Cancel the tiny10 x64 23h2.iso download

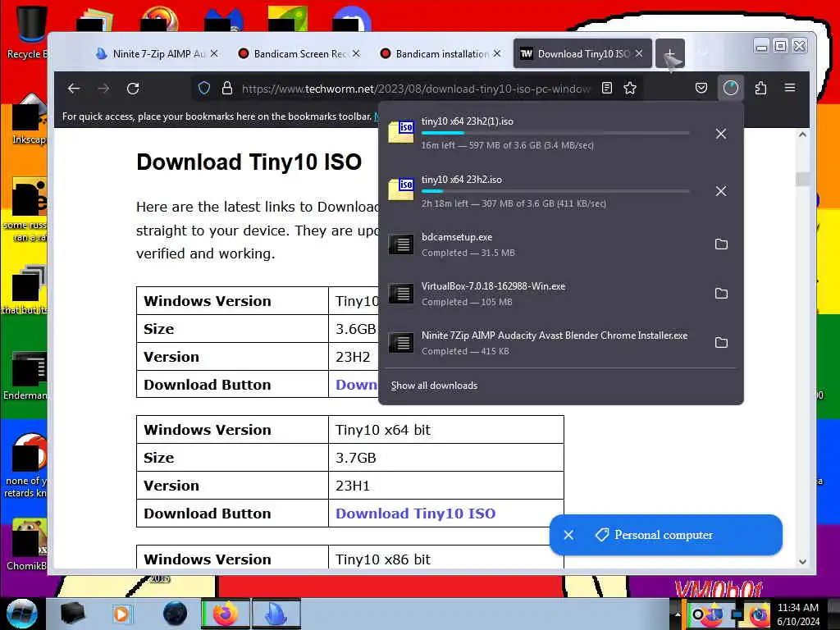tap(721, 191)
